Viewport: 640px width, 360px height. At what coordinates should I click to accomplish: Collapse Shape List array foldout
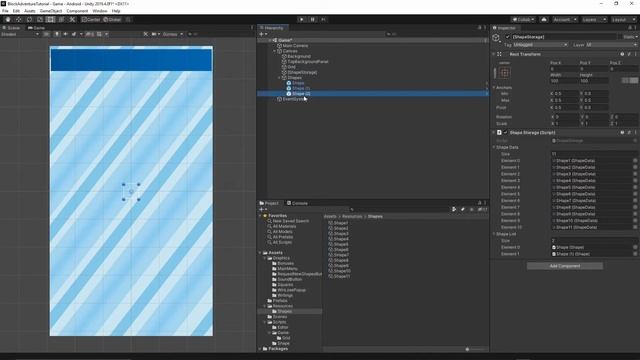[x=493, y=234]
